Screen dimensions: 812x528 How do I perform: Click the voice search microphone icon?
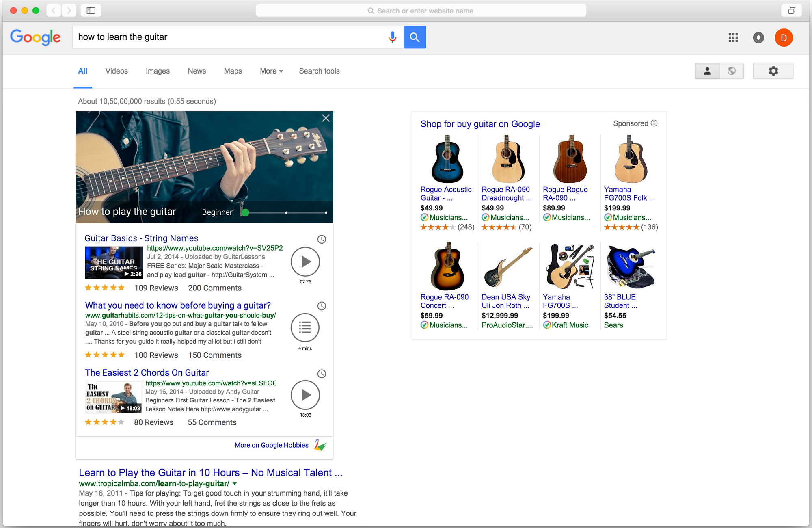[392, 37]
